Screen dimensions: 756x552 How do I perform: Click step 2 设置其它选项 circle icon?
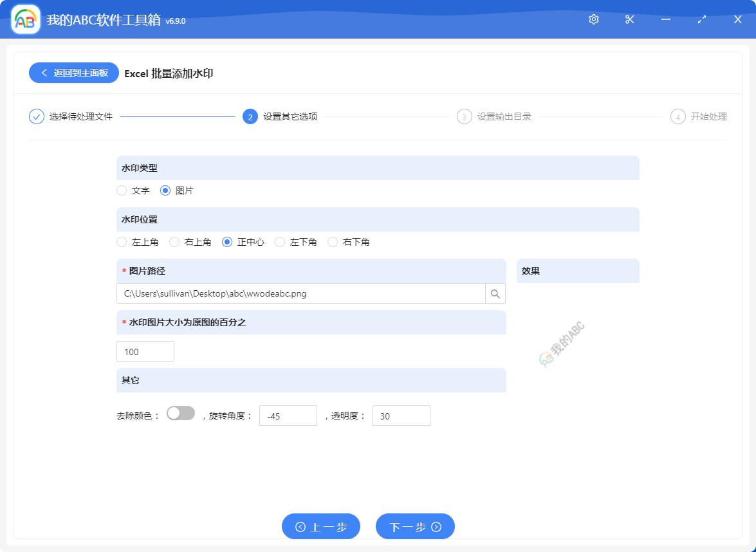(x=250, y=116)
